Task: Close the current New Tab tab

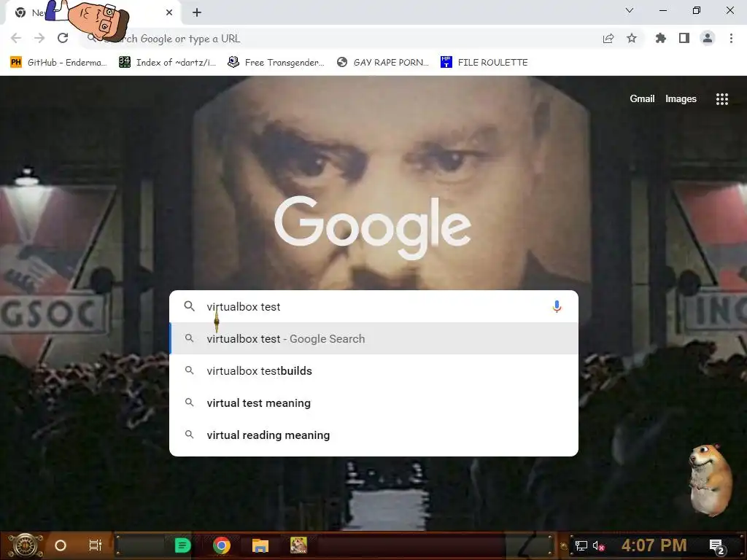Action: coord(169,12)
